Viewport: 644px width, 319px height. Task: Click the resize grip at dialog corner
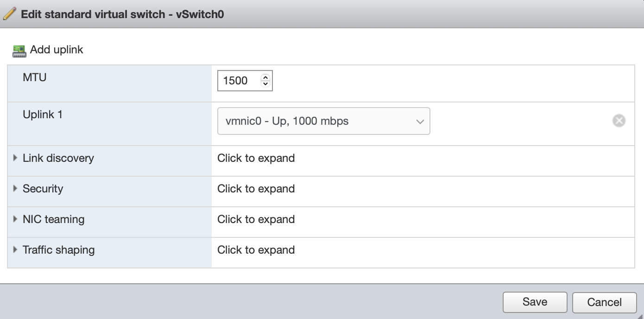[x=640, y=315]
